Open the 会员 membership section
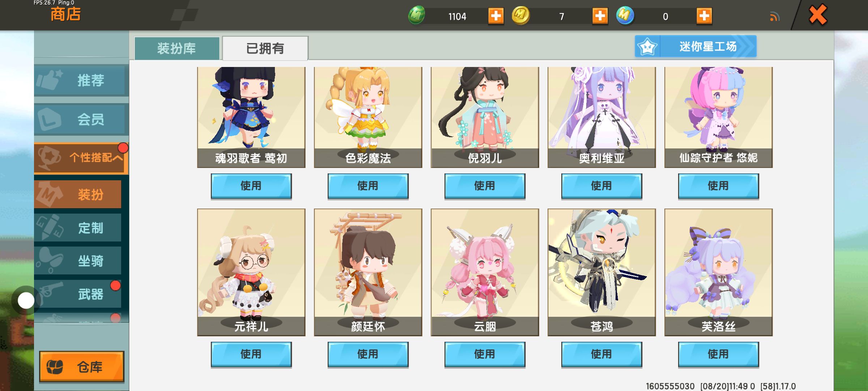868x391 pixels. 81,119
